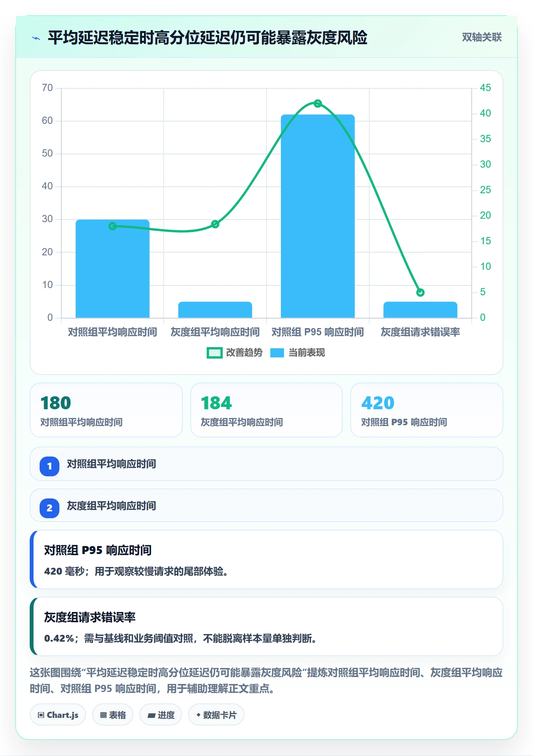Click the grid icon in the 表格 tag
533x756 pixels.
point(103,715)
